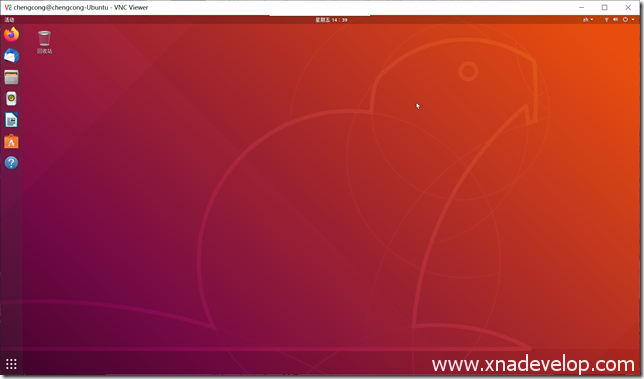The width and height of the screenshot is (644, 379).
Task: Maximize the VNC Viewer window
Action: pyautogui.click(x=605, y=7)
